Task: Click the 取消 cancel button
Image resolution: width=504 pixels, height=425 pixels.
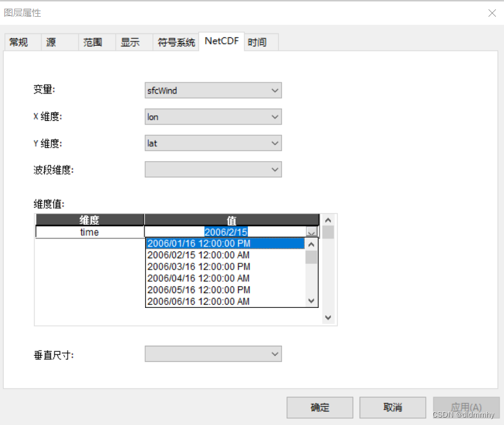Action: (x=392, y=407)
